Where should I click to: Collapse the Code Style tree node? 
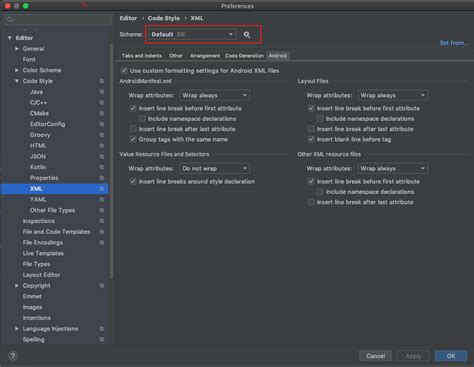point(17,81)
